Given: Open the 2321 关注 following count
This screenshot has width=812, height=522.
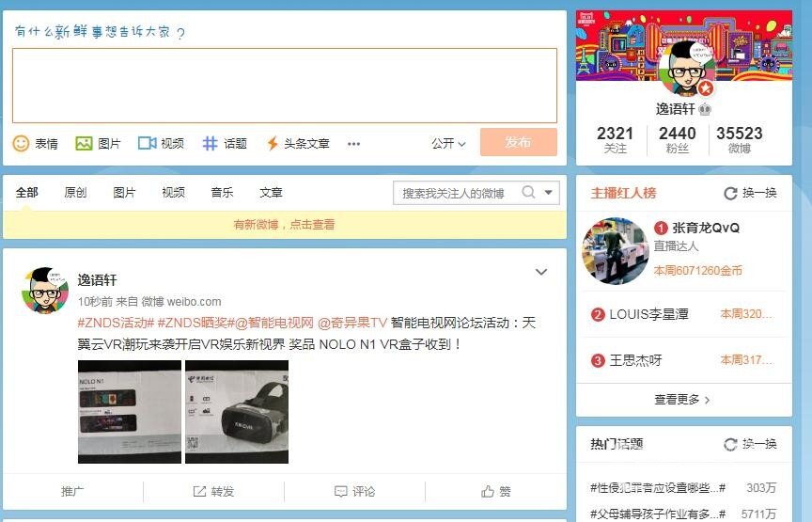Looking at the screenshot, I should pyautogui.click(x=616, y=140).
